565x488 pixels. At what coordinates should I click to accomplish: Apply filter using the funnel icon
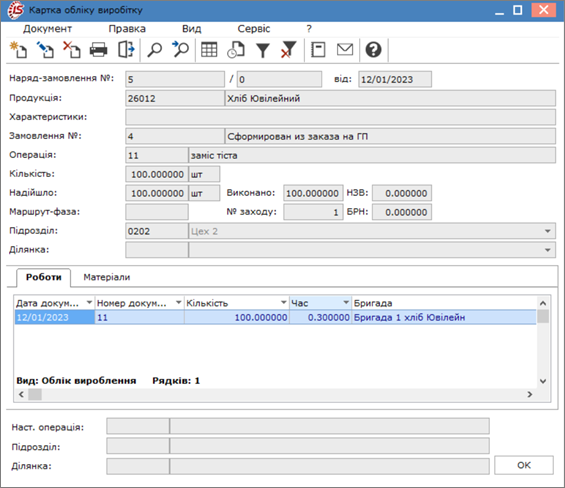263,50
